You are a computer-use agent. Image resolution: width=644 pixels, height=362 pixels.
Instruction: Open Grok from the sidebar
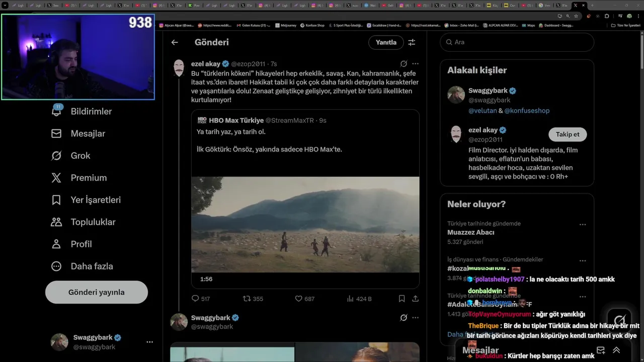70,155
